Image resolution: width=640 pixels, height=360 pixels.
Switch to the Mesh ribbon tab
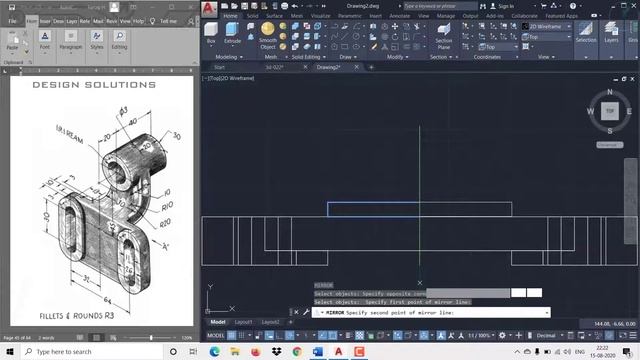(297, 16)
